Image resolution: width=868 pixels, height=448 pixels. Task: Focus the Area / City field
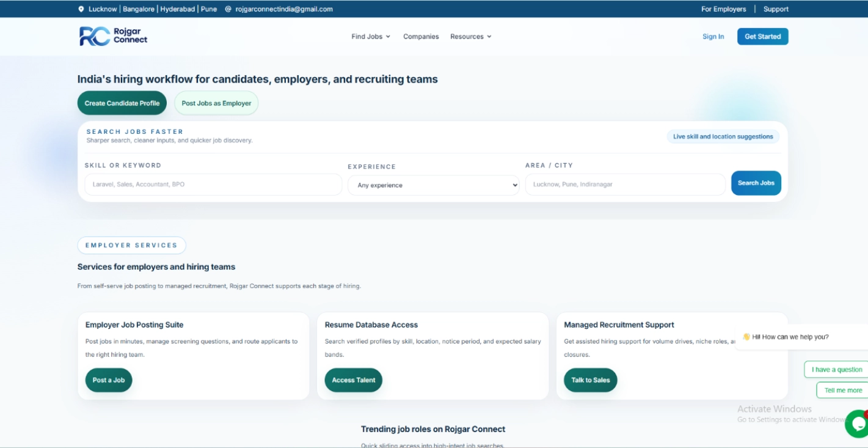625,185
